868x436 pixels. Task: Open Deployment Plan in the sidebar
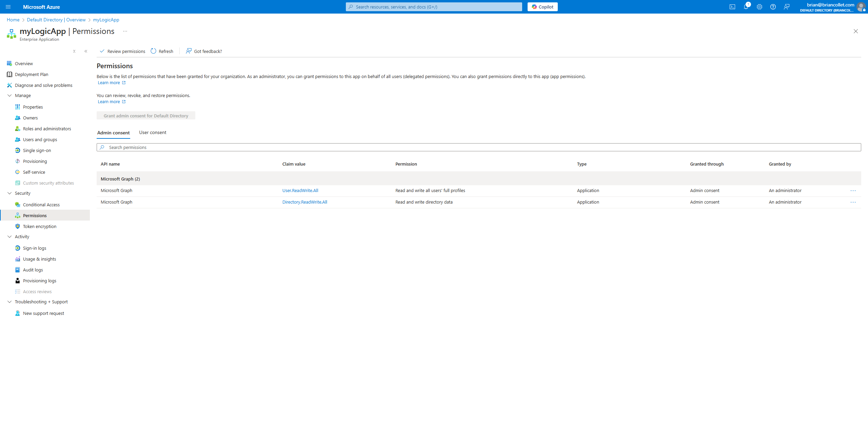[32, 74]
